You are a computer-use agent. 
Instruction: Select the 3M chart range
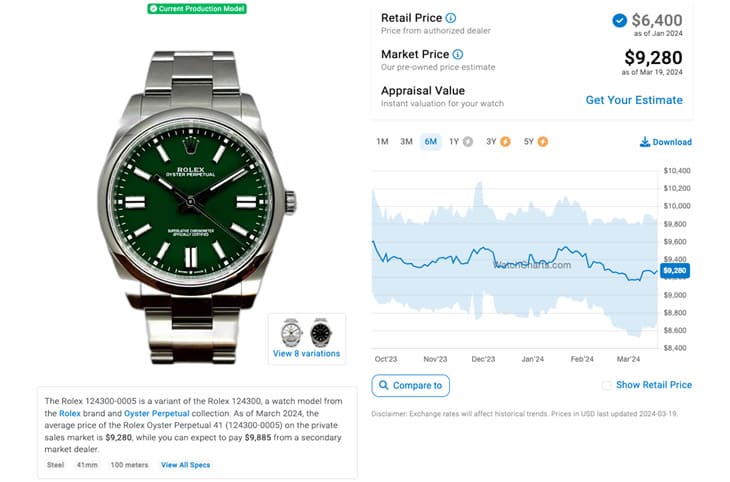[406, 142]
